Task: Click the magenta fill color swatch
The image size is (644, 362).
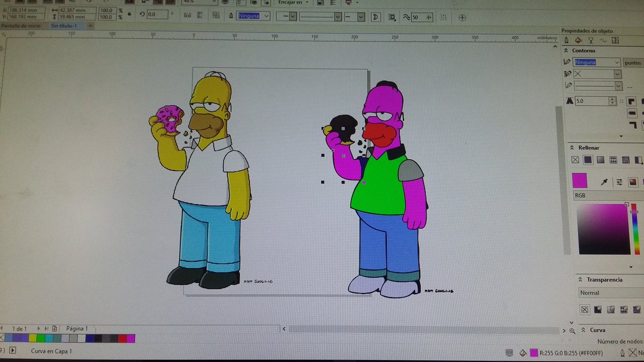Action: click(x=580, y=180)
